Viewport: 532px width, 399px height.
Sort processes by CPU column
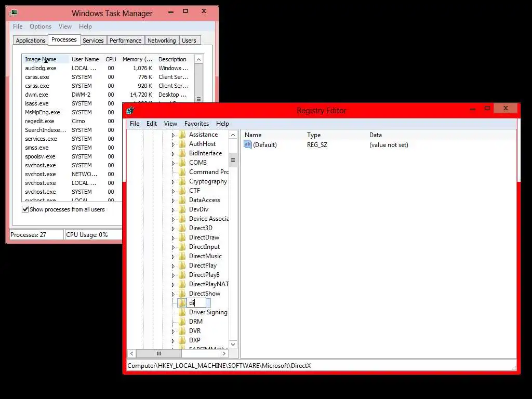[x=111, y=59]
